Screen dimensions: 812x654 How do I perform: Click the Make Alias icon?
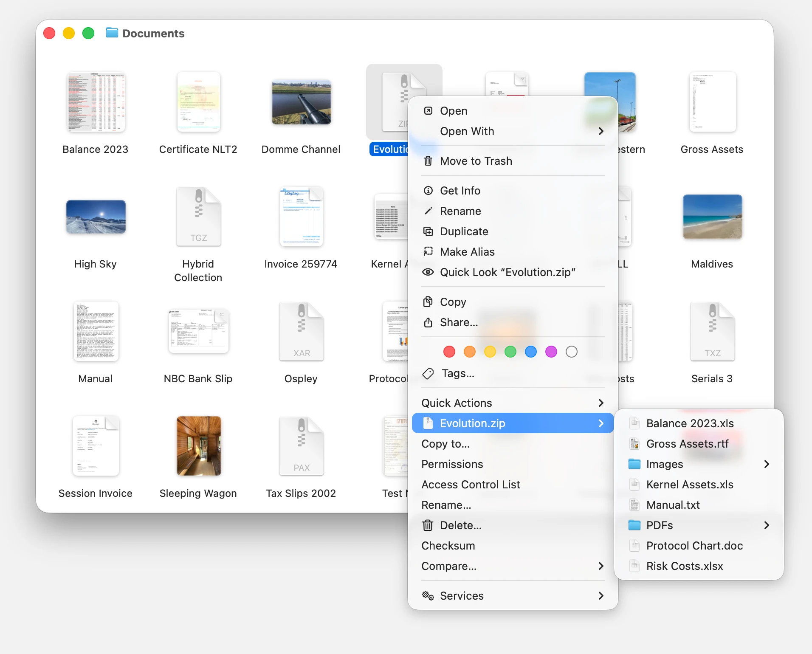428,252
